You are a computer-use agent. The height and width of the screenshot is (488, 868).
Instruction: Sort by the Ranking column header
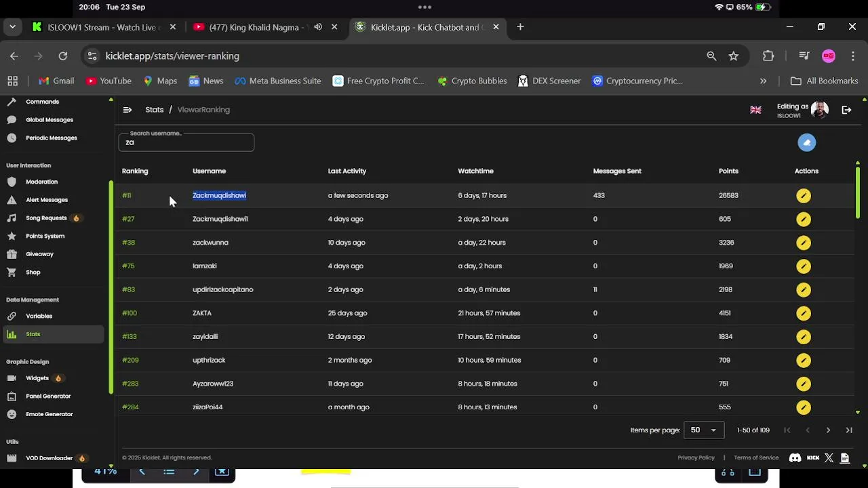click(x=135, y=171)
